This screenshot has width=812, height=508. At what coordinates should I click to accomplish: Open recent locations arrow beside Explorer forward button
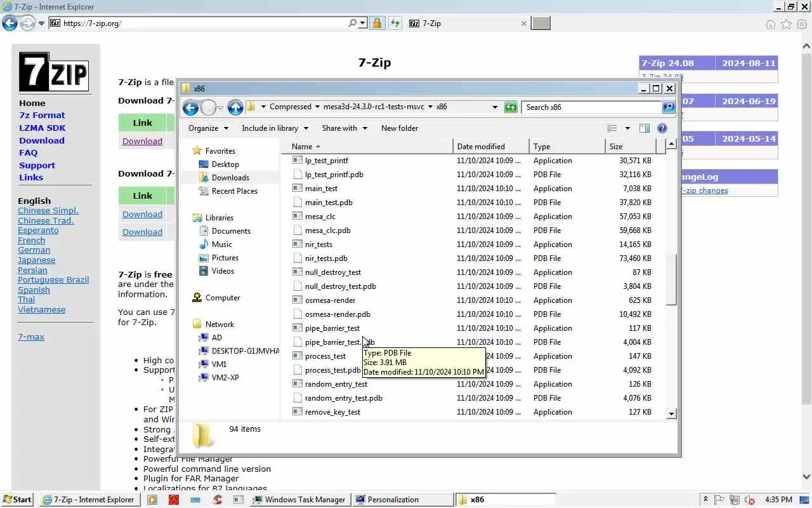221,108
